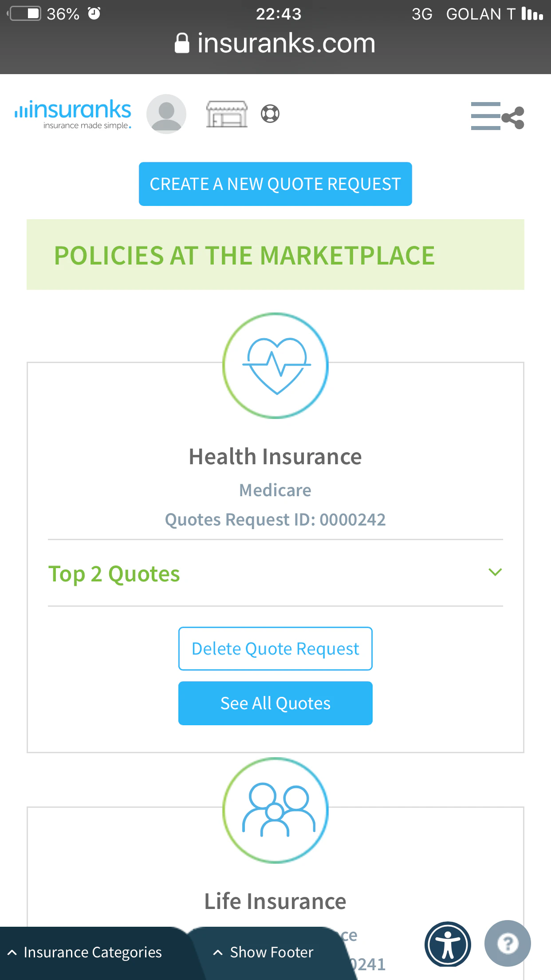Click the See All Quotes button

(275, 703)
